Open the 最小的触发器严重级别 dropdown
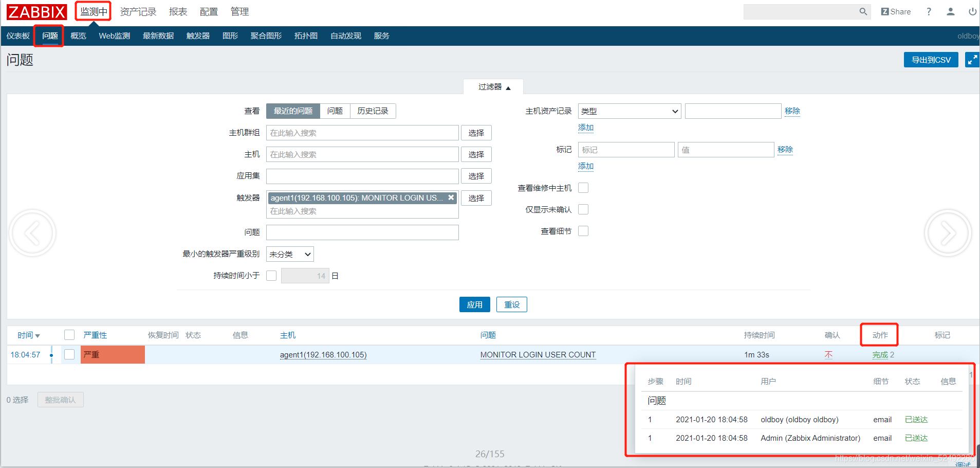 tap(290, 254)
